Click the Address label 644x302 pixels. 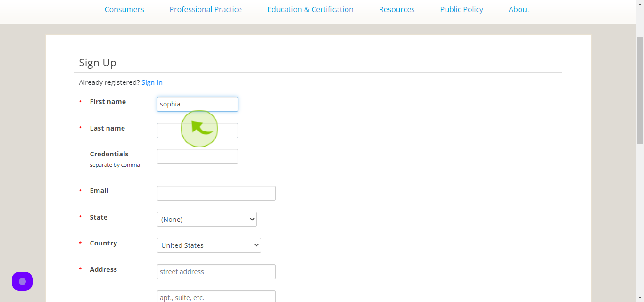pos(103,269)
